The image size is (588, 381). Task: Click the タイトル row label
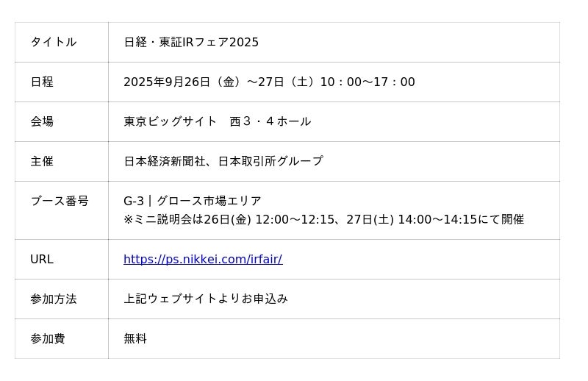[x=53, y=43]
